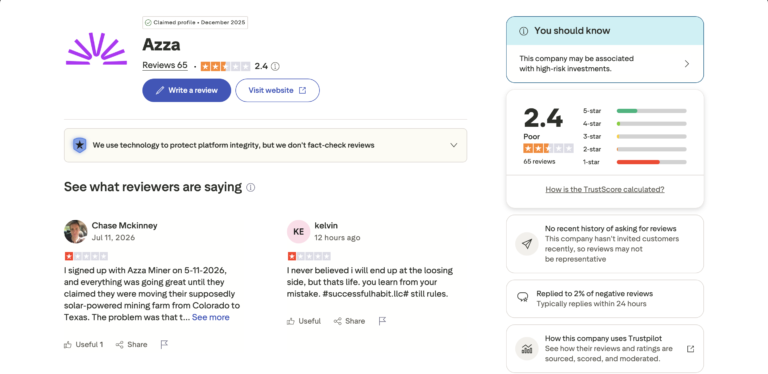Flag kelvin's review
The image size is (768, 374).
click(x=383, y=321)
